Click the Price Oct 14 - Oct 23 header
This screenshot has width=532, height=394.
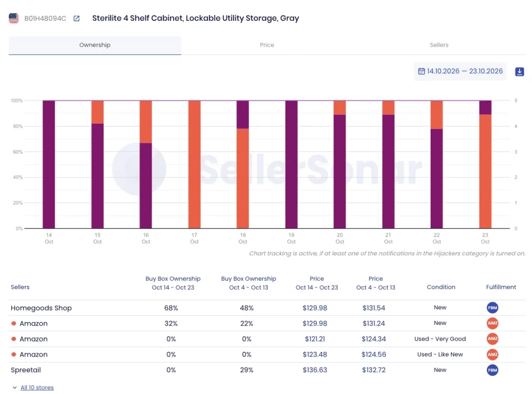click(x=317, y=283)
